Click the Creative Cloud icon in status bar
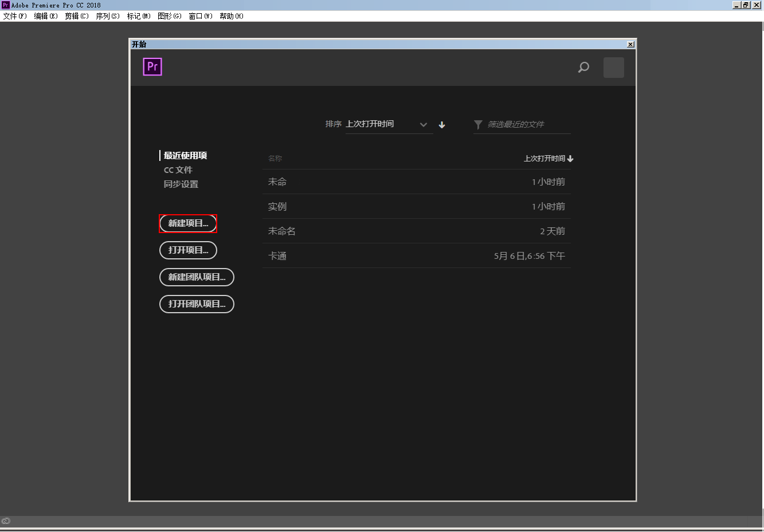The width and height of the screenshot is (764, 532). coord(6,521)
